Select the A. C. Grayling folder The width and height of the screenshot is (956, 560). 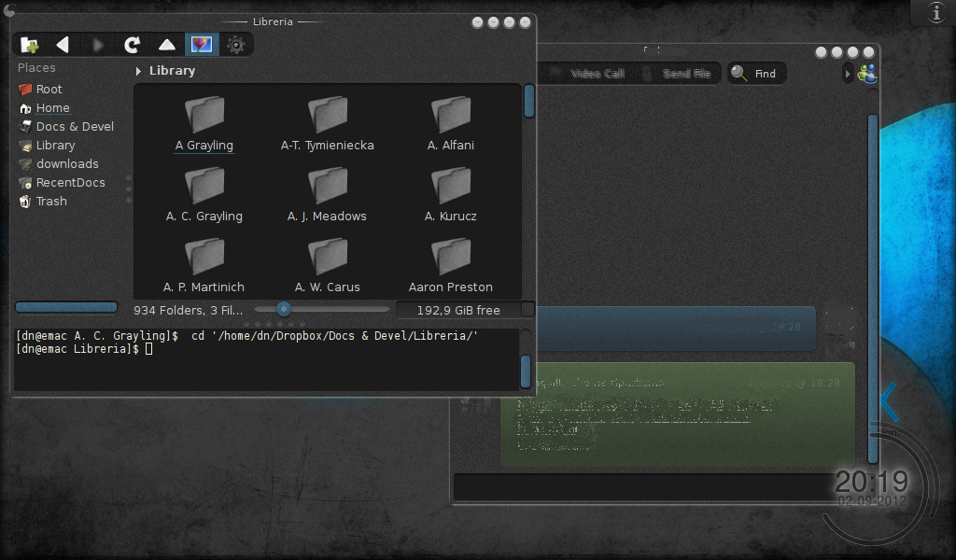click(204, 194)
